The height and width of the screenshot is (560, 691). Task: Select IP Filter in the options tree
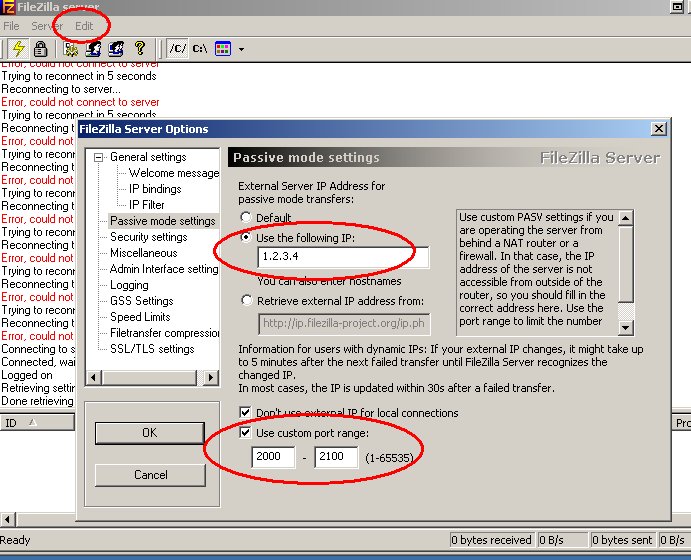click(x=146, y=205)
